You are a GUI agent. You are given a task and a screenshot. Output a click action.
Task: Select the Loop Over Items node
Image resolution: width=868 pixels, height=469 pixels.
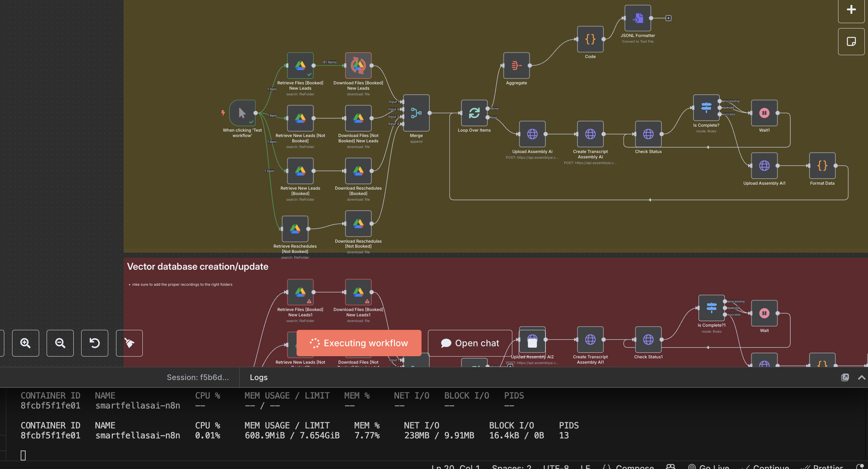474,113
